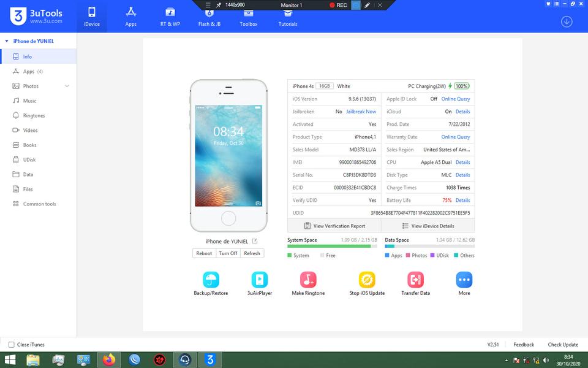Open the Apps tab in top bar

coord(130,17)
